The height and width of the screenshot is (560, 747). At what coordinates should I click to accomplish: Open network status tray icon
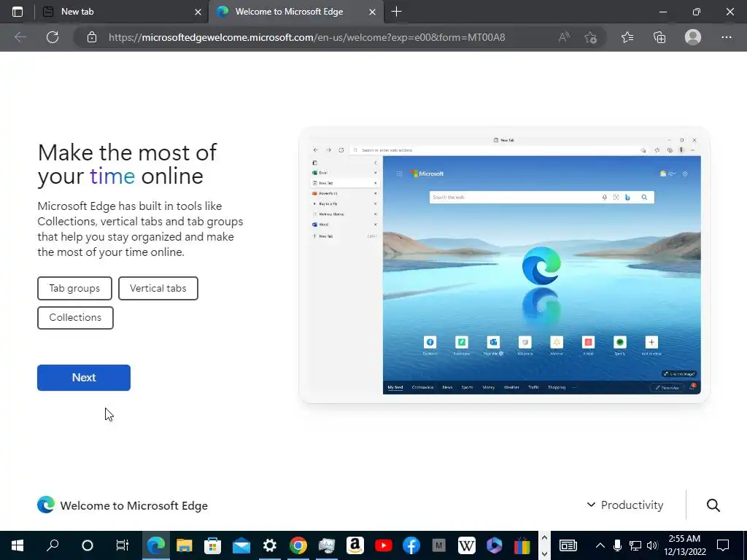pyautogui.click(x=635, y=545)
